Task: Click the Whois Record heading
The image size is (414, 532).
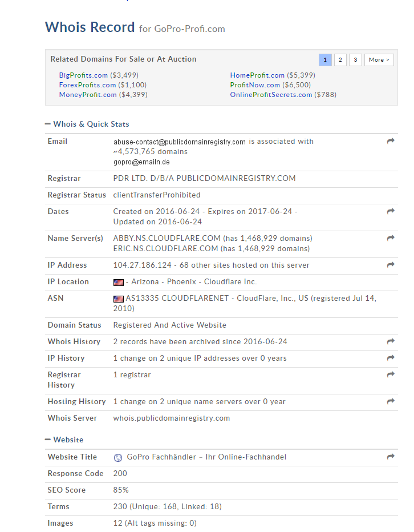Action: (x=90, y=27)
